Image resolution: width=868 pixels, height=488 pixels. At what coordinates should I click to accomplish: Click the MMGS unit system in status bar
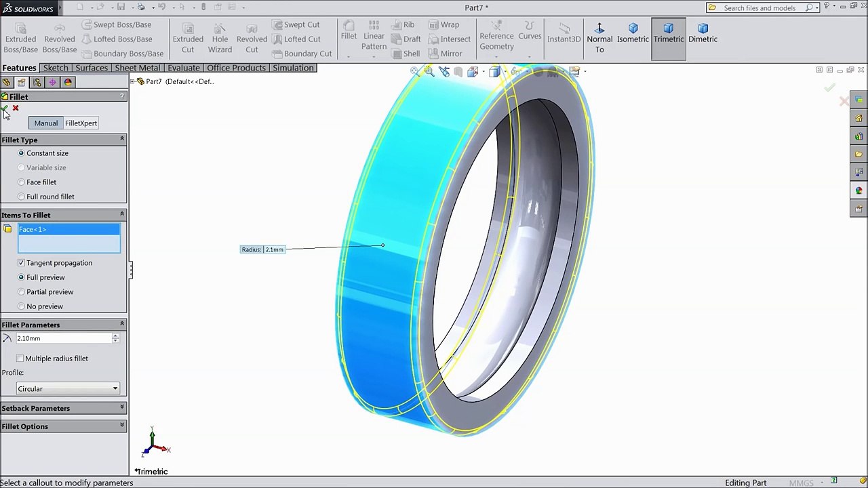[801, 483]
